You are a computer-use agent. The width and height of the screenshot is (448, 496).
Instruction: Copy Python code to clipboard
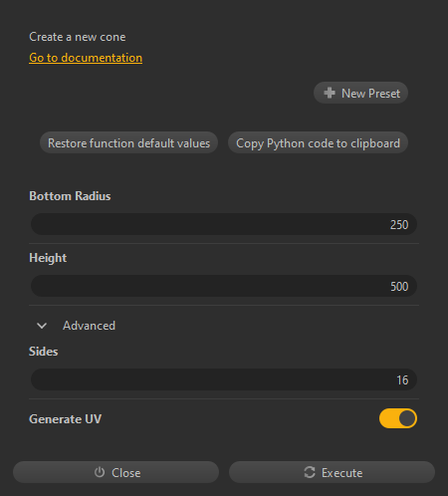click(x=318, y=143)
